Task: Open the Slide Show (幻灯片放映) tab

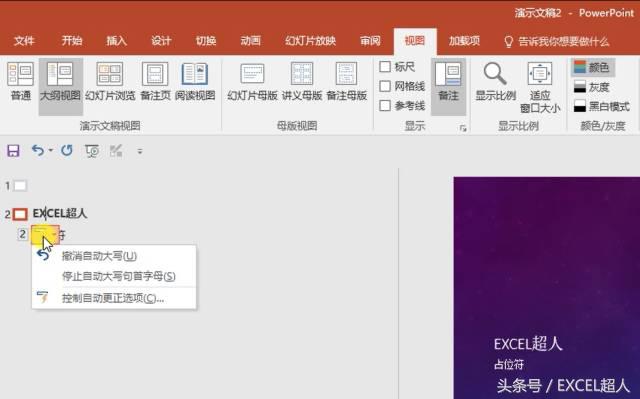Action: point(310,41)
